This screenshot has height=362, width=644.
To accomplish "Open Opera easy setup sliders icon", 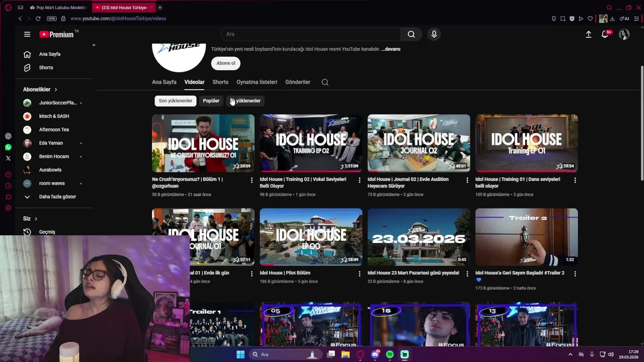I will coord(636,19).
